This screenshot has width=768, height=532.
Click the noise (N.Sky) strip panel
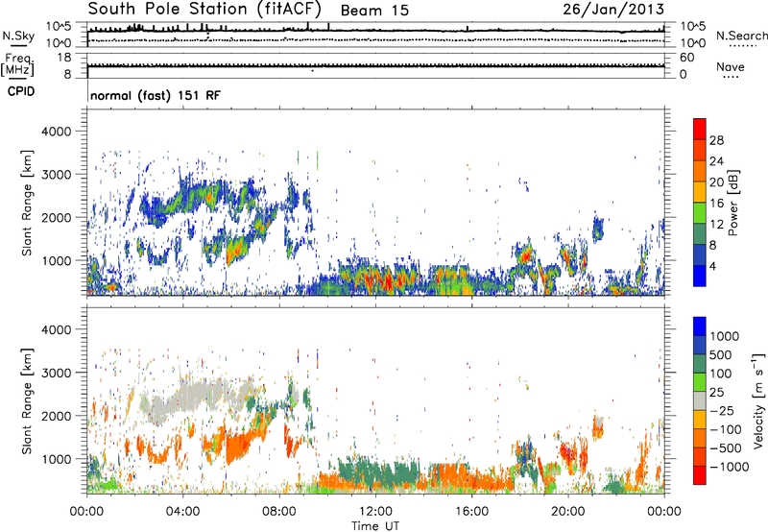[375, 35]
